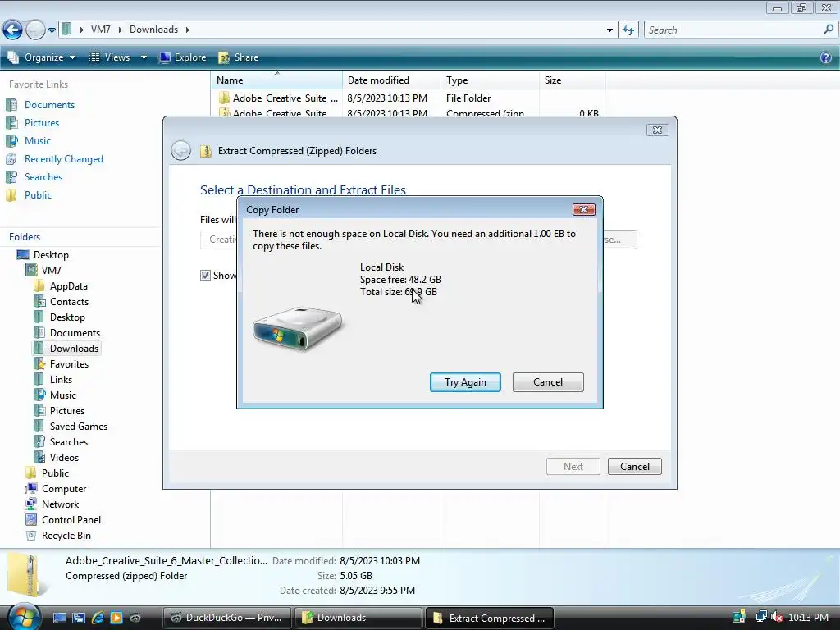Click the muted volume tray icon
Screen dimensions: 840x630
click(777, 617)
